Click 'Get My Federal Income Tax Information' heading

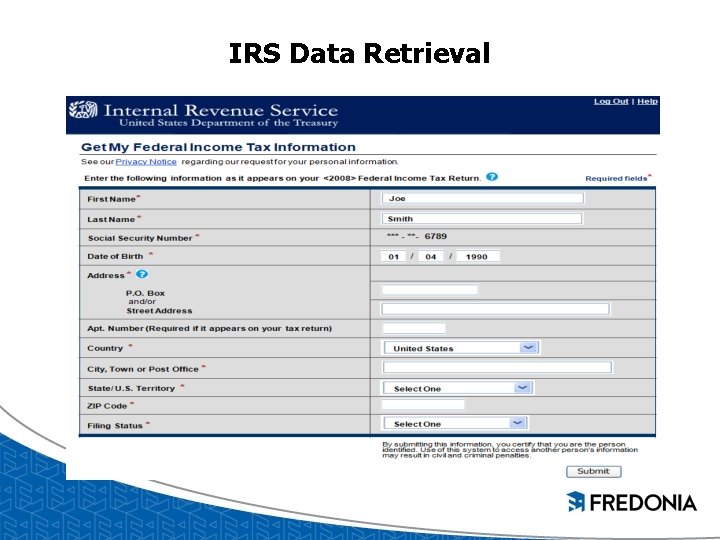point(219,147)
